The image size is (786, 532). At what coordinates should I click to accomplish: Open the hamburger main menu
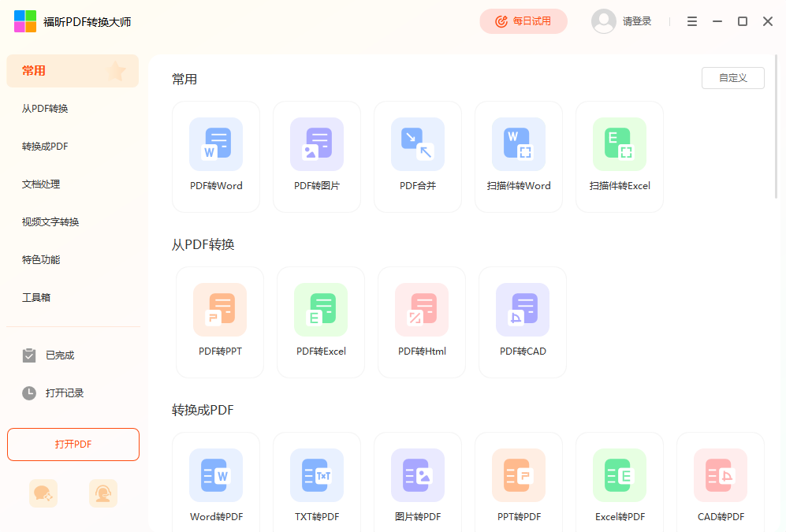(692, 21)
